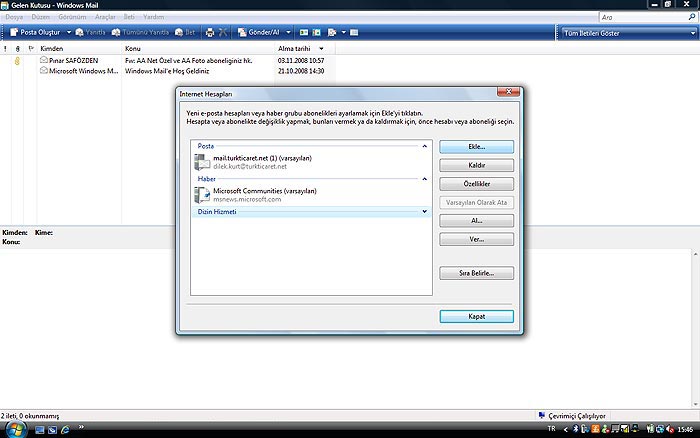Click the printer icon in the toolbar
700x438 pixels.
pos(210,32)
